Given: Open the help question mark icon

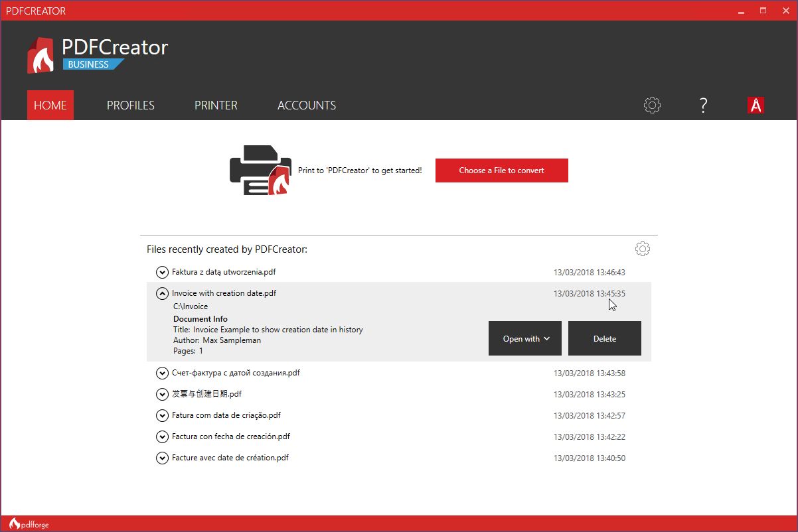Looking at the screenshot, I should 703,105.
